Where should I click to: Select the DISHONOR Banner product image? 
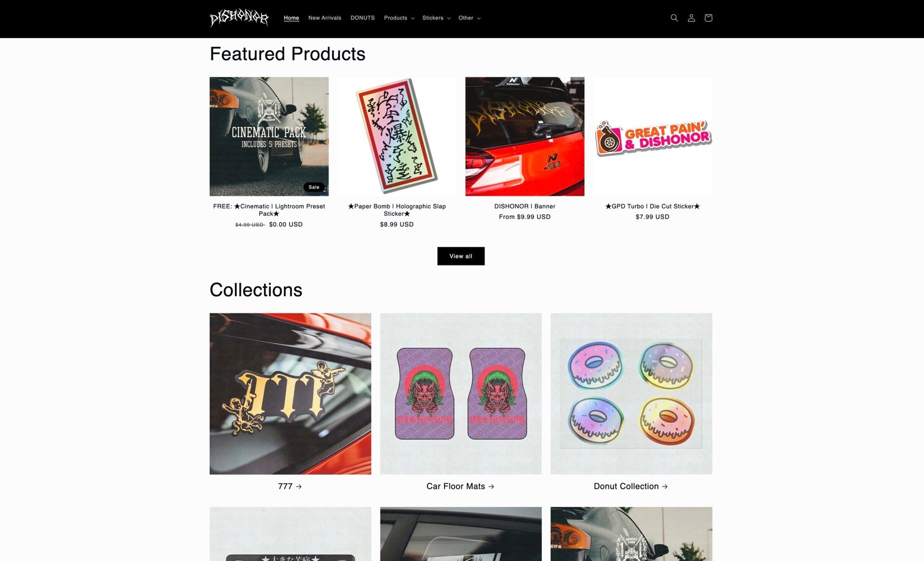525,137
